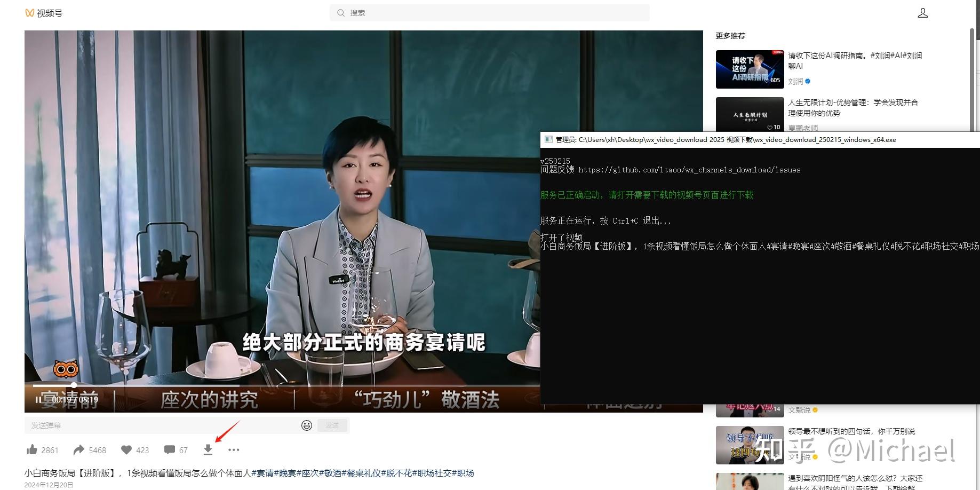This screenshot has height=490, width=980.
Task: Click the 视频号 logo icon
Action: point(30,12)
